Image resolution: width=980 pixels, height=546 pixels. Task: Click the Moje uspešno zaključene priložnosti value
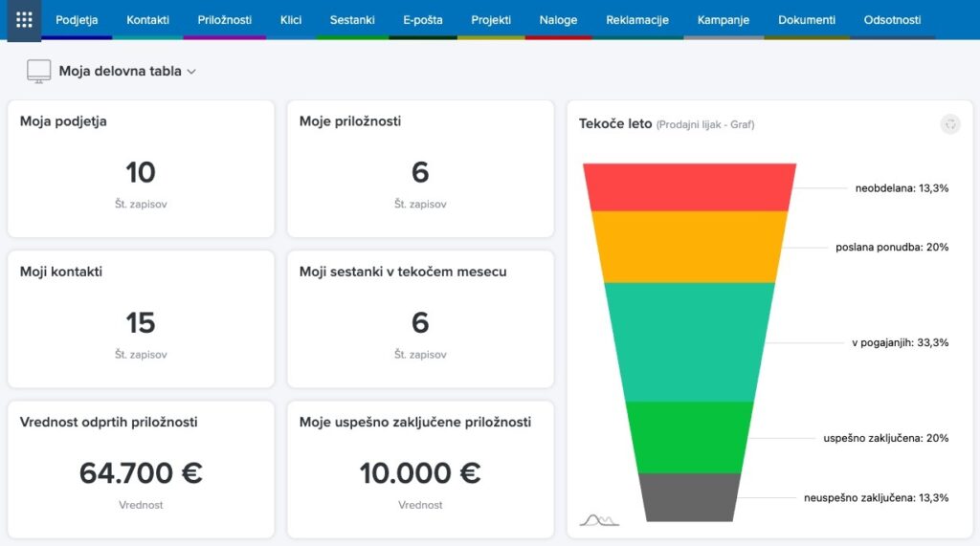pyautogui.click(x=420, y=473)
